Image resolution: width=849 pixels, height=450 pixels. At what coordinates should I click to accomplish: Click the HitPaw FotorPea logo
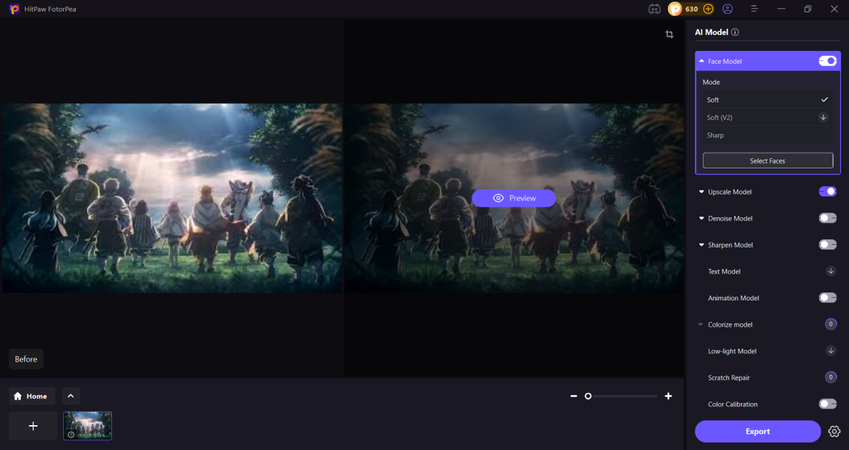15,9
